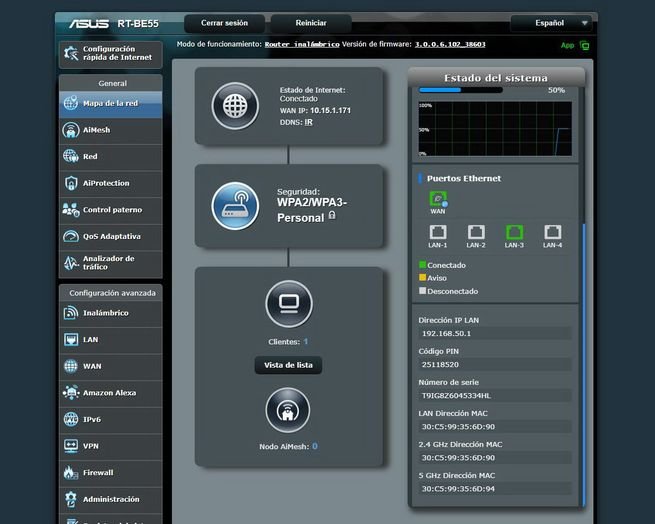Select the wireless router security icon
This screenshot has height=524, width=655.
[x=235, y=204]
